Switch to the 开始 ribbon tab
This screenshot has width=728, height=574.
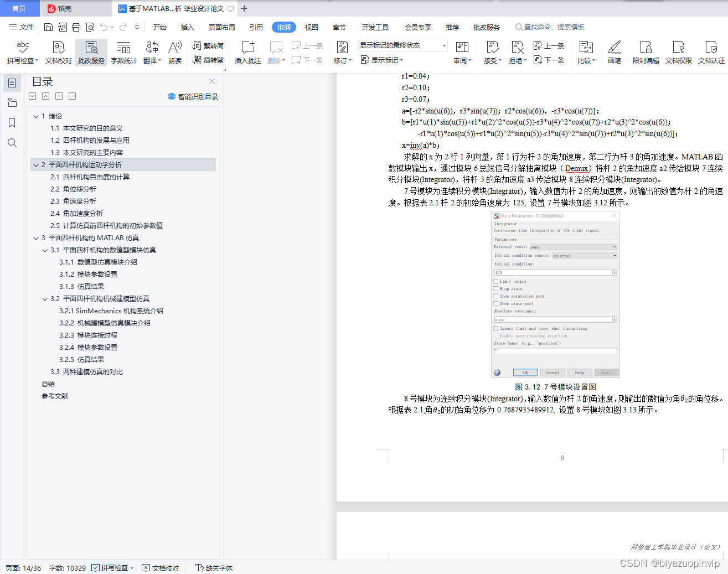pos(160,27)
